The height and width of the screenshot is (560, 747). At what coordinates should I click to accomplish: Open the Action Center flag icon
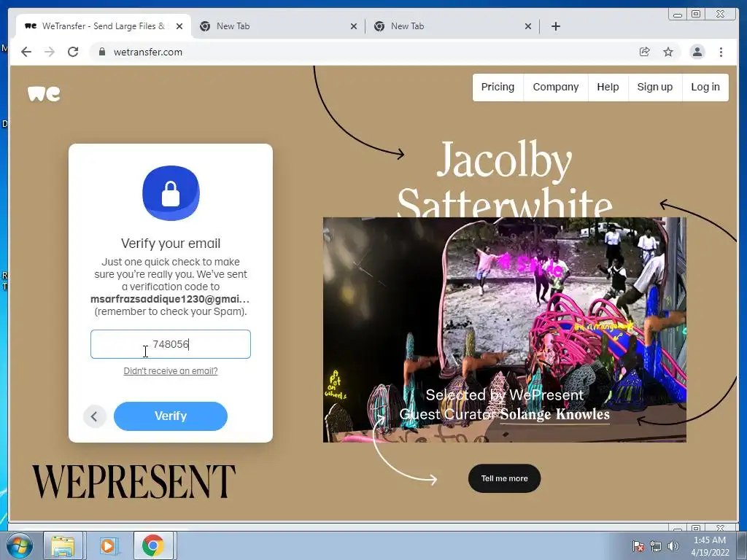638,546
